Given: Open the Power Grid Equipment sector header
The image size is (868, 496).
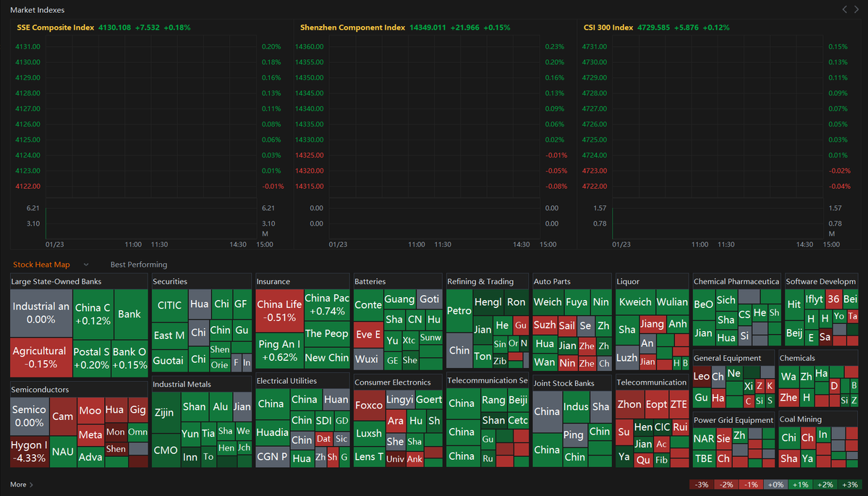Looking at the screenshot, I should tap(733, 419).
